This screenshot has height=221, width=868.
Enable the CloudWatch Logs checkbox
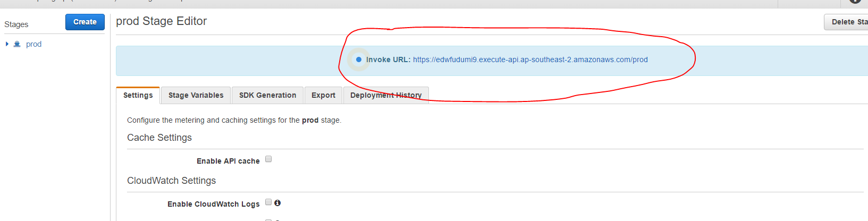268,202
